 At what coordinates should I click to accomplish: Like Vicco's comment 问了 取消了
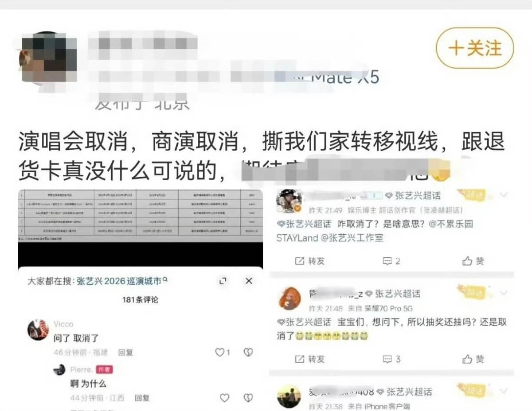[223, 353]
